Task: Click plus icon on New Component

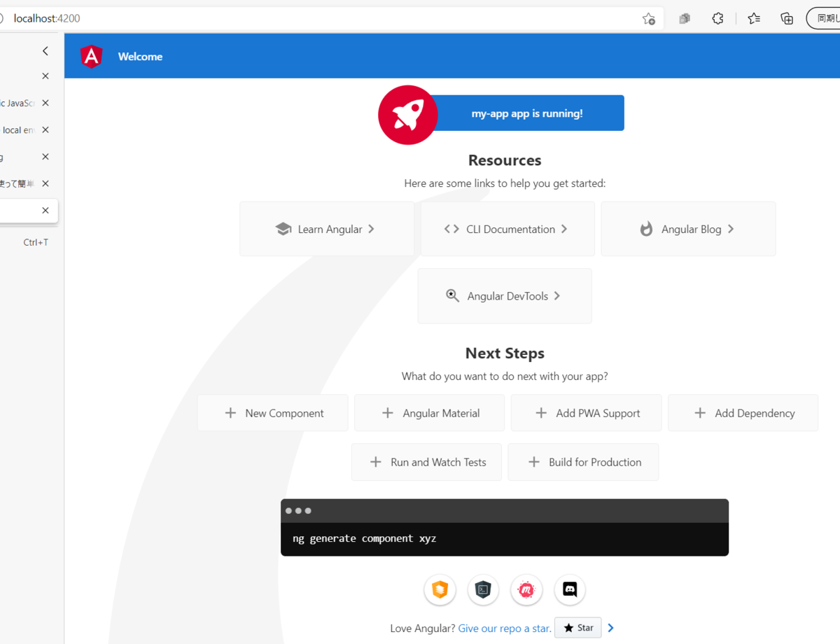Action: (230, 413)
